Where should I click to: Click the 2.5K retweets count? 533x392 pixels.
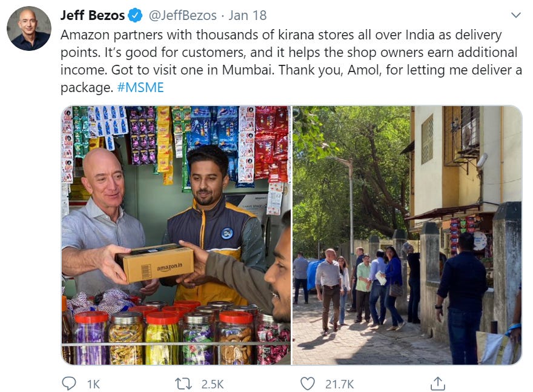click(x=213, y=384)
